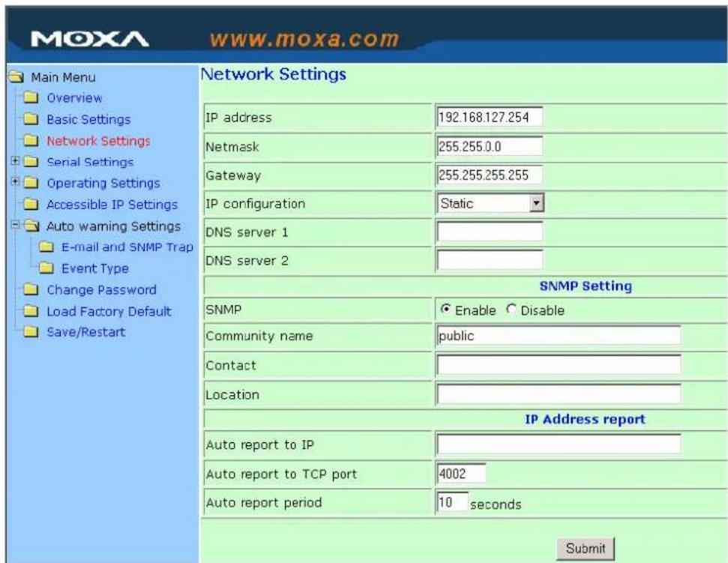Viewport: 728px width, 563px height.
Task: Click the seconds unit label
Action: [x=496, y=505]
